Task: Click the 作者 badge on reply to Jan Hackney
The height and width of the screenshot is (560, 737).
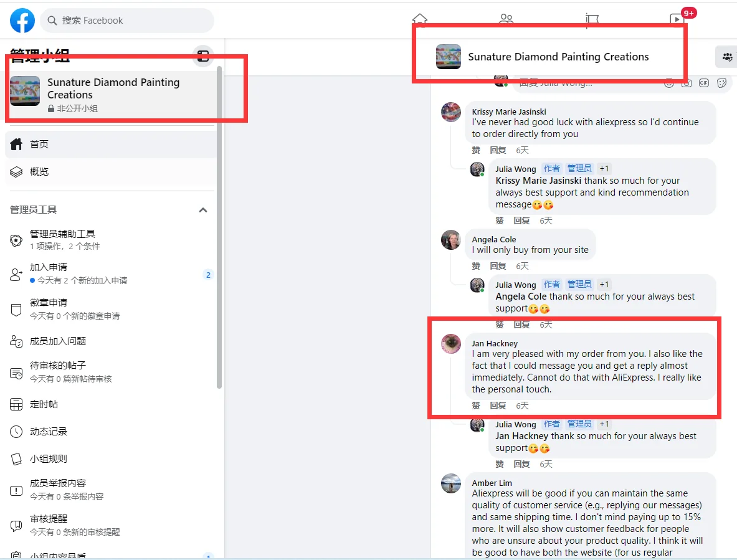Action: point(552,424)
